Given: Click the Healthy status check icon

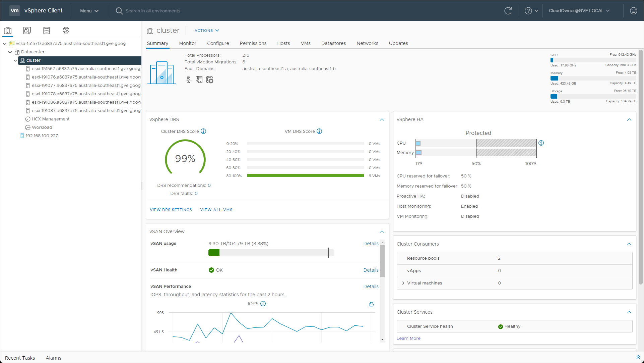Looking at the screenshot, I should 501,326.
